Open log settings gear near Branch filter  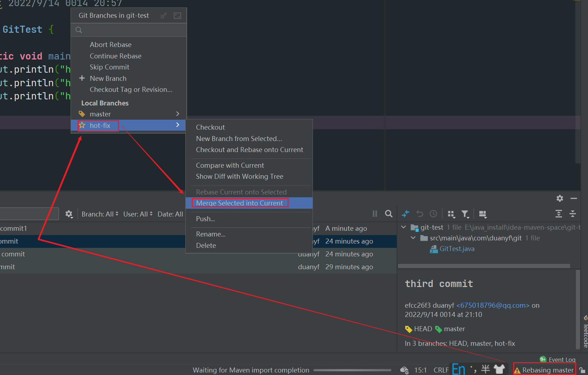(69, 214)
